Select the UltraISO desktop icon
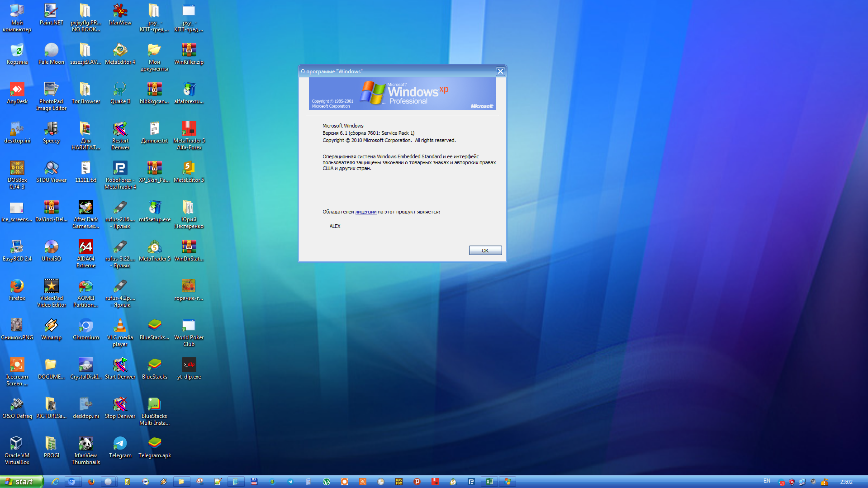 51,251
